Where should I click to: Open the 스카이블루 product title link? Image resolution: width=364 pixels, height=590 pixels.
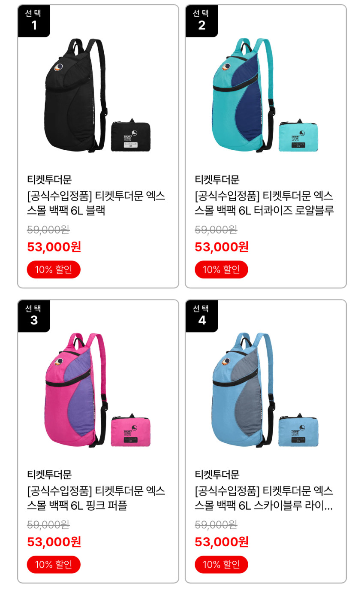[264, 498]
